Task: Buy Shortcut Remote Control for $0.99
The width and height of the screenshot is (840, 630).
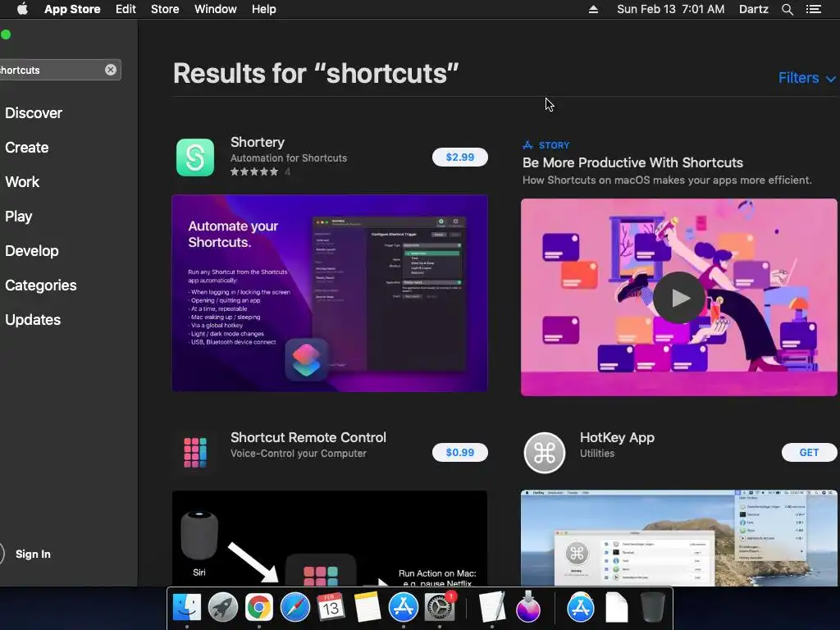Action: tap(459, 453)
